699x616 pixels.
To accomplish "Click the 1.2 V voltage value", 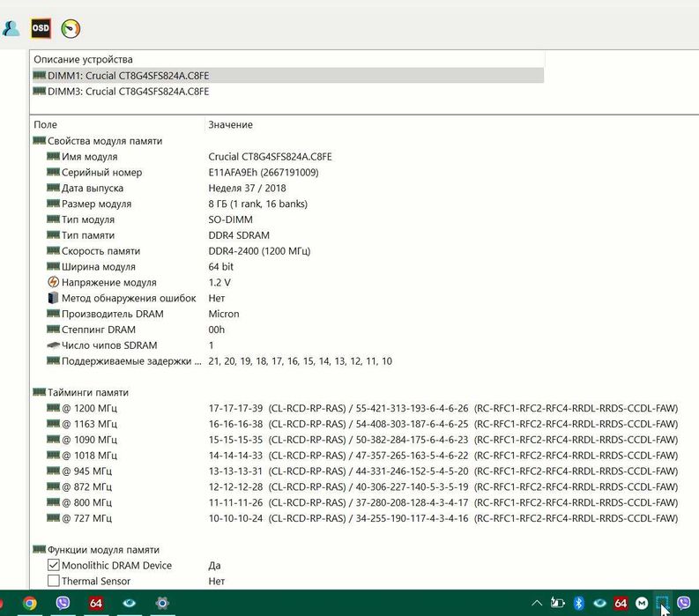I will coord(219,282).
